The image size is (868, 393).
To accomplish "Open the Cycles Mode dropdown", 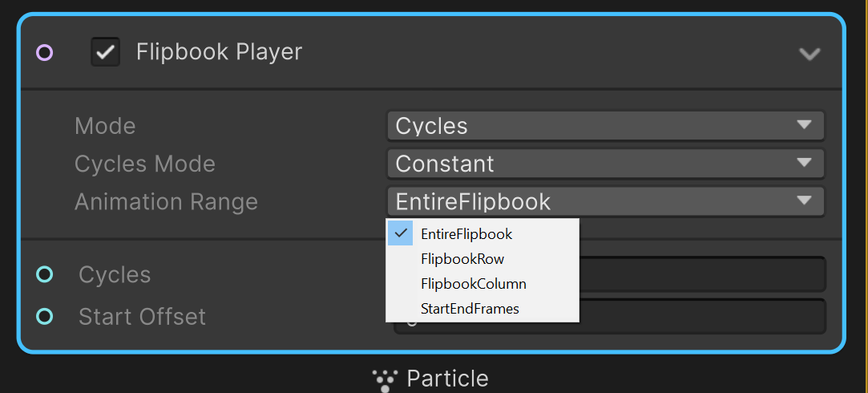I will tap(605, 164).
